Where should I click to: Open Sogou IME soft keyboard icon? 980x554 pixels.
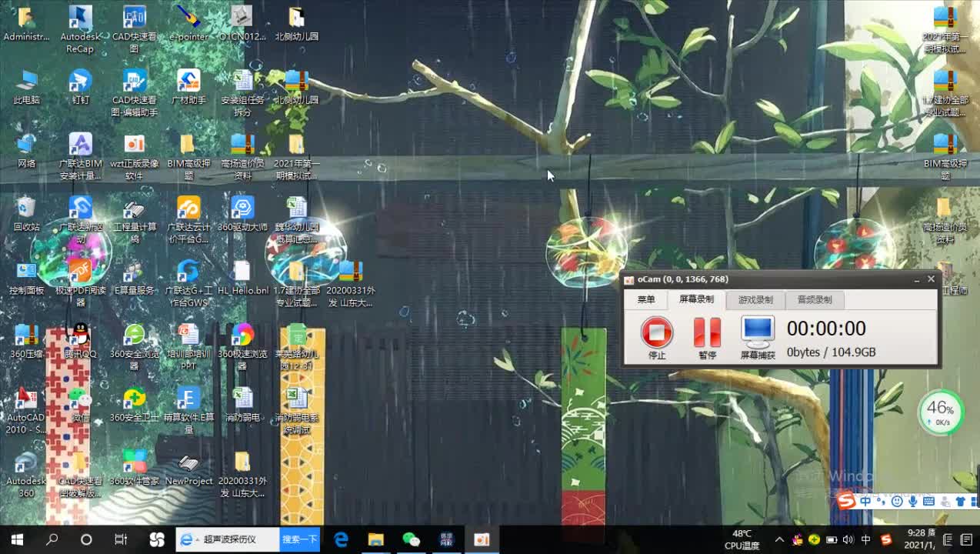(x=928, y=501)
